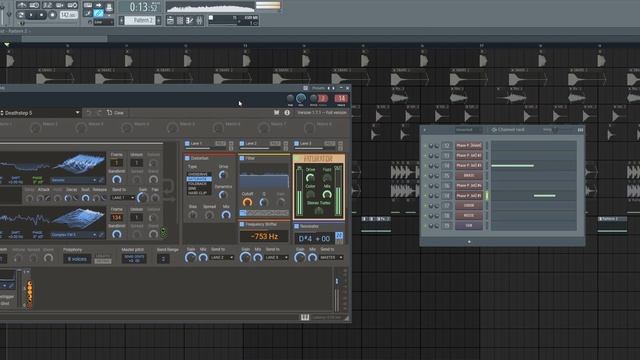The image size is (640, 360).
Task: Toggle the Resonator module enable checkbox
Action: (297, 226)
